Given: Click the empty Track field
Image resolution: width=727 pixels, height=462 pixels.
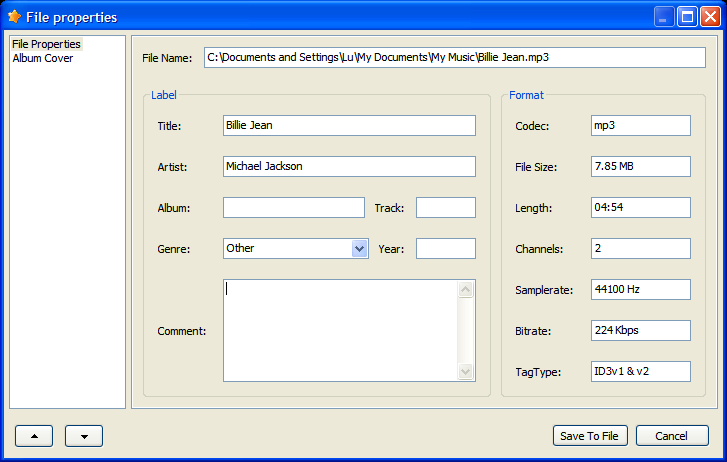Looking at the screenshot, I should coord(446,207).
